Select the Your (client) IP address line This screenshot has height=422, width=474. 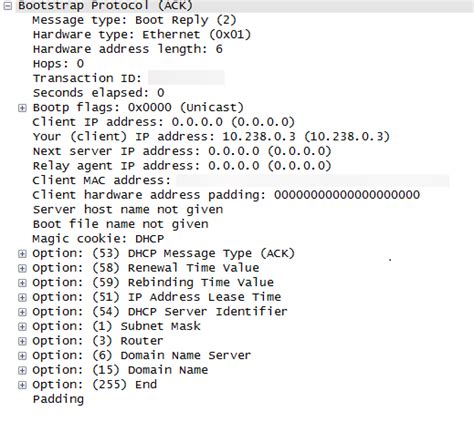211,137
